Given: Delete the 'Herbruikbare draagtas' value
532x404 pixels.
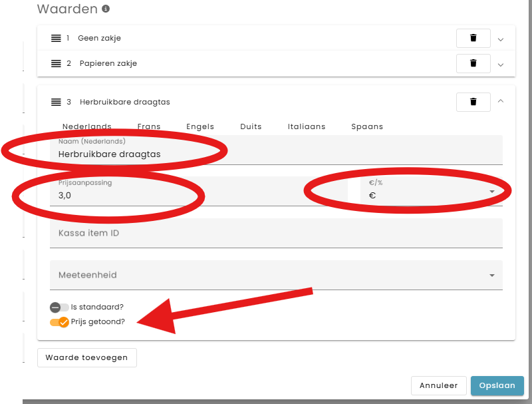Looking at the screenshot, I should pyautogui.click(x=473, y=102).
